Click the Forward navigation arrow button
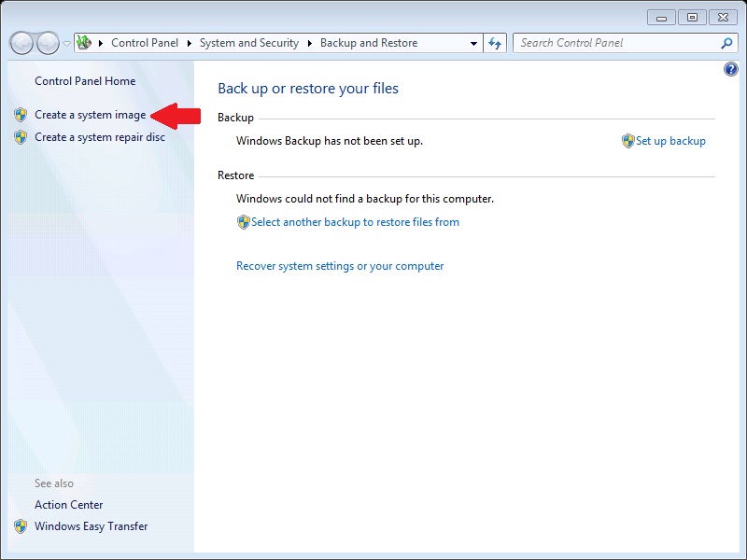 coord(48,43)
